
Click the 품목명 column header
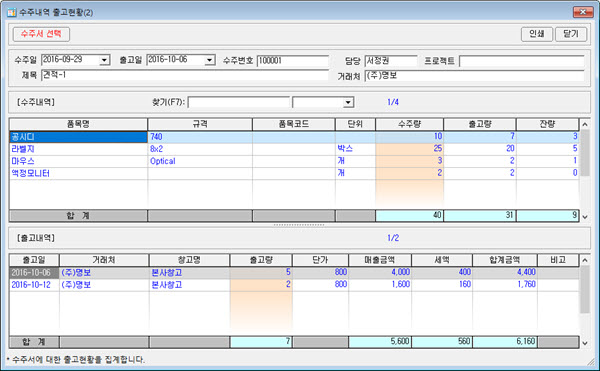pyautogui.click(x=78, y=124)
